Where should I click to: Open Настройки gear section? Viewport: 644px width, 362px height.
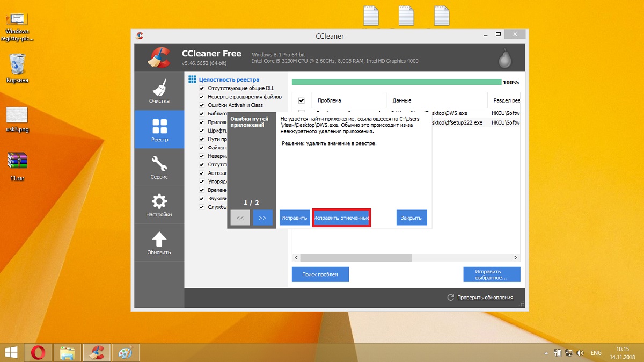pos(159,205)
